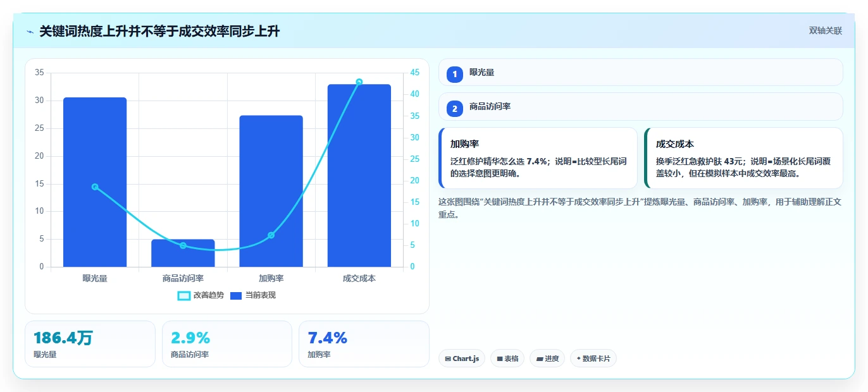Select the short 商品访问率 bar
868x392 pixels.
point(183,253)
